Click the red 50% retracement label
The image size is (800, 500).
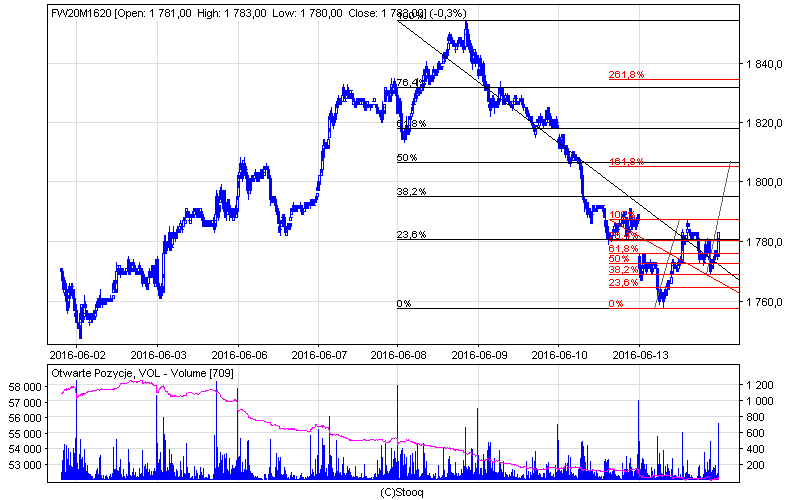(x=619, y=259)
